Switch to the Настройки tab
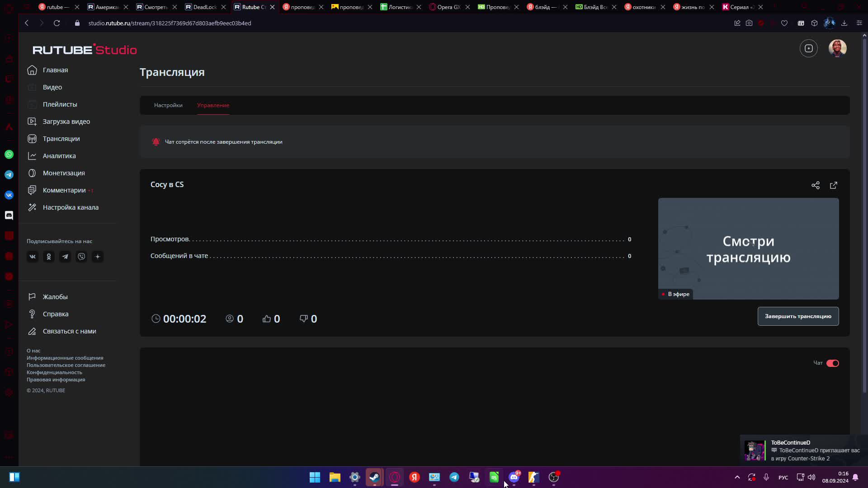868x488 pixels. click(168, 105)
